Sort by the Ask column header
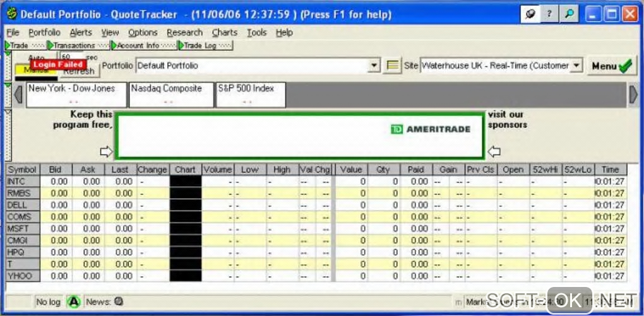This screenshot has height=316, width=644. pos(88,170)
